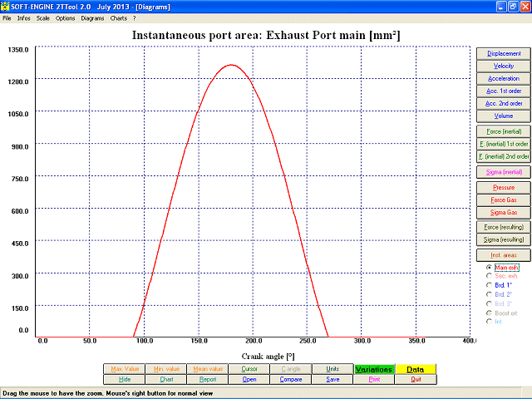Minimize the 2TTool window
This screenshot has width=532, height=399.
[x=501, y=7]
